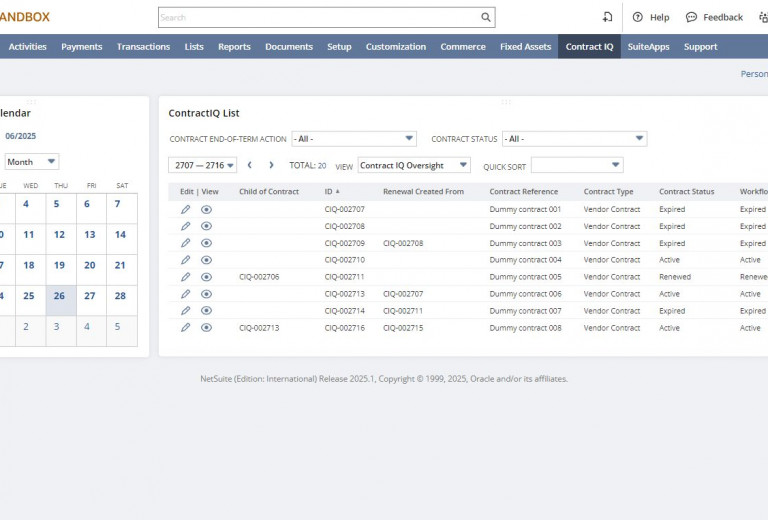The width and height of the screenshot is (768, 520).
Task: Click the 06/2025 calendar date link
Action: point(21,136)
